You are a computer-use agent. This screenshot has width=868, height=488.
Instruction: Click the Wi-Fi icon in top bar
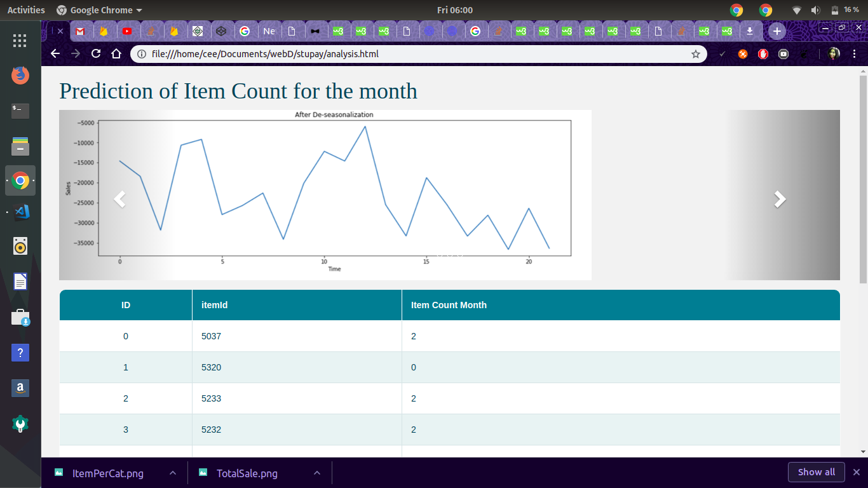[797, 10]
